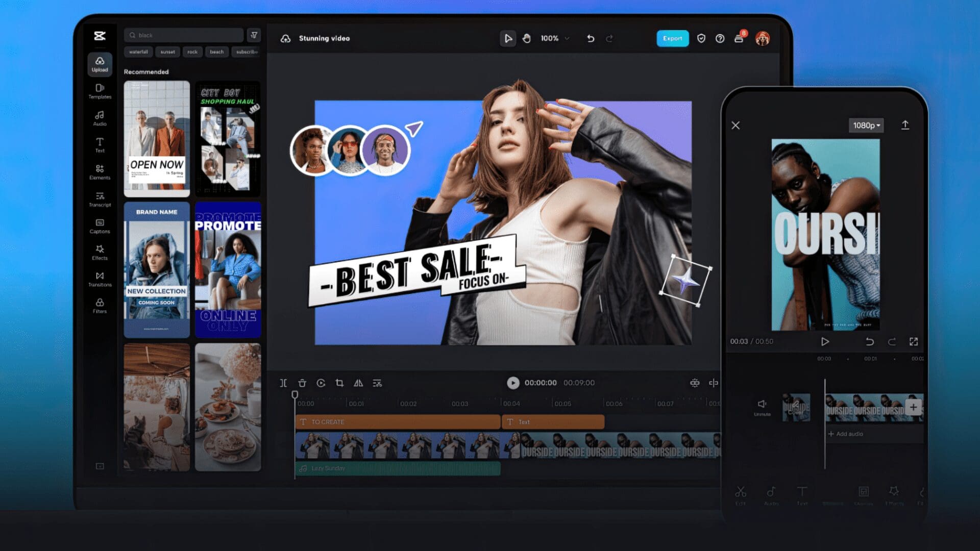Select the OPEN NOW template thumbnail
Image resolution: width=980 pixels, height=551 pixels.
click(x=157, y=139)
